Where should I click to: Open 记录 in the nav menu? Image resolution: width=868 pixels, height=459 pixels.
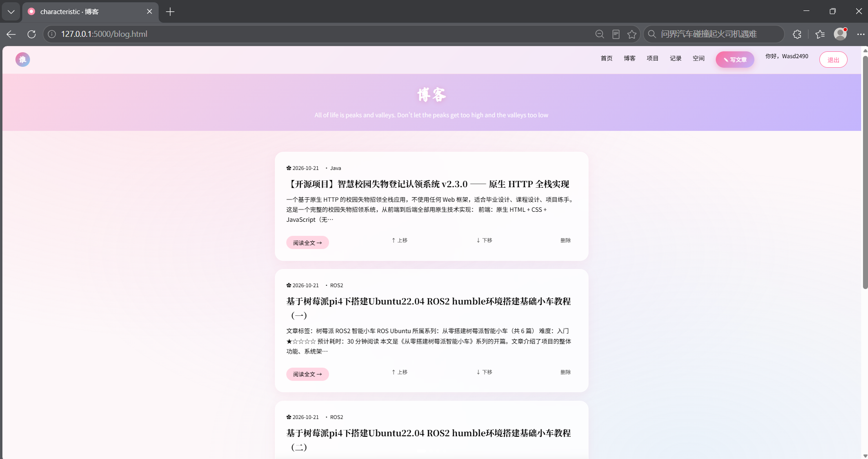click(676, 58)
